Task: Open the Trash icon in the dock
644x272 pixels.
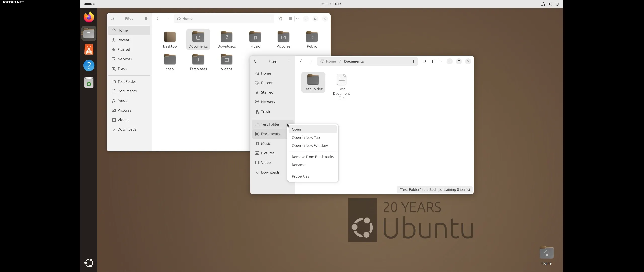Action: (89, 82)
